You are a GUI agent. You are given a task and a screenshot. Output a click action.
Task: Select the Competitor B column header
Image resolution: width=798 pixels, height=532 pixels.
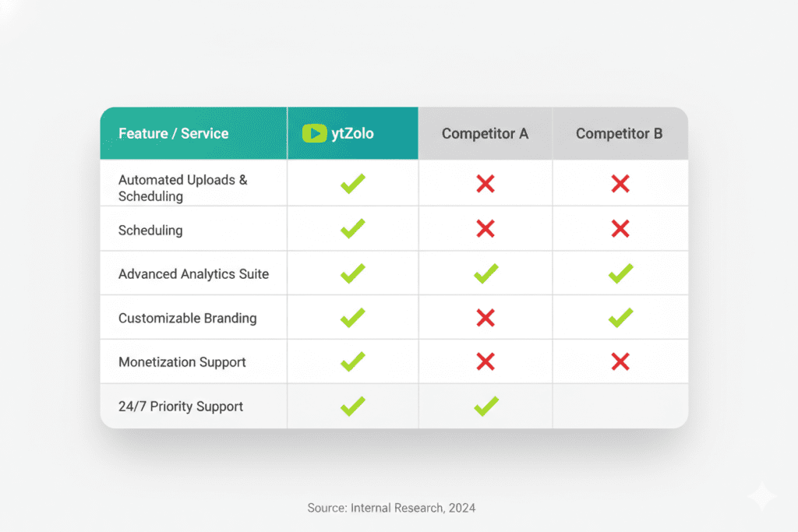pyautogui.click(x=620, y=133)
